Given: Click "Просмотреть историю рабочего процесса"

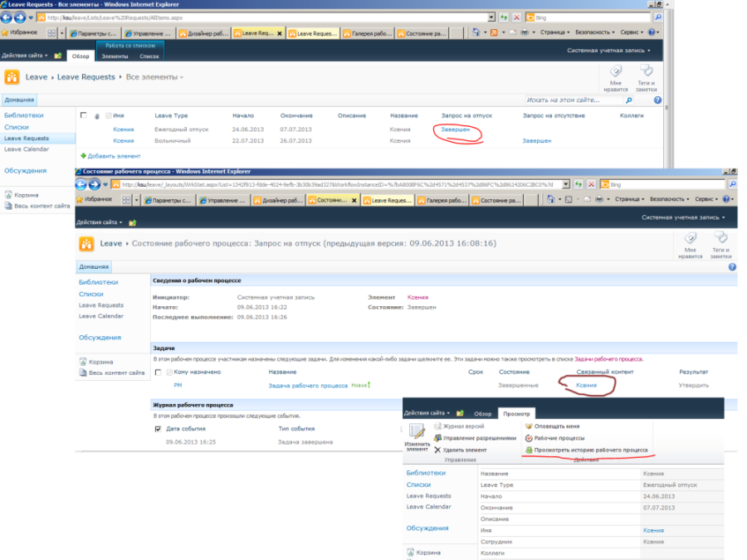Looking at the screenshot, I should pos(587,450).
